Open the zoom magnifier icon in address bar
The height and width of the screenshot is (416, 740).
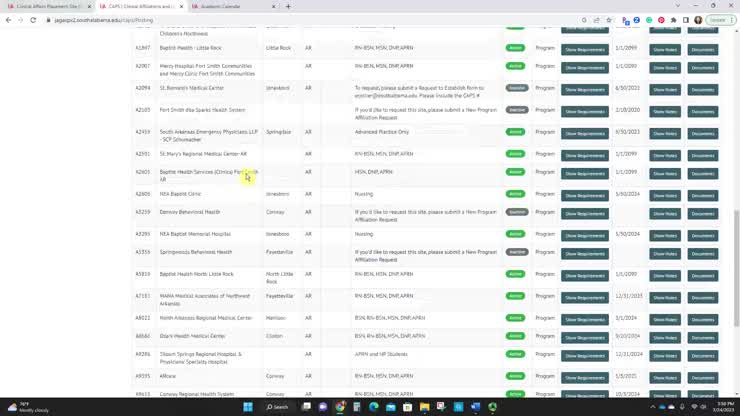(x=584, y=20)
